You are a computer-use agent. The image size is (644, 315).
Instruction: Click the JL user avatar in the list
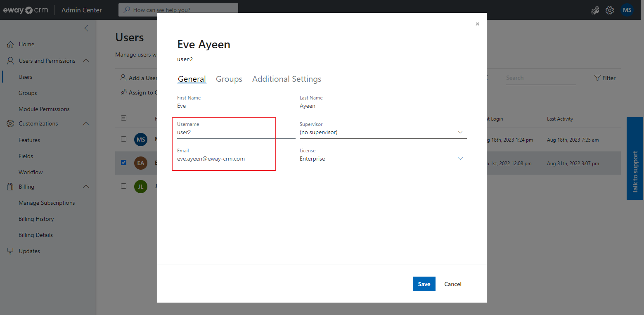pos(141,186)
